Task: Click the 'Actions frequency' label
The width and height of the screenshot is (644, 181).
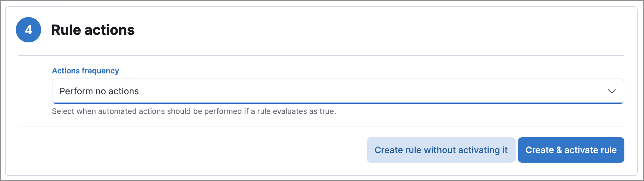Action: pos(85,71)
